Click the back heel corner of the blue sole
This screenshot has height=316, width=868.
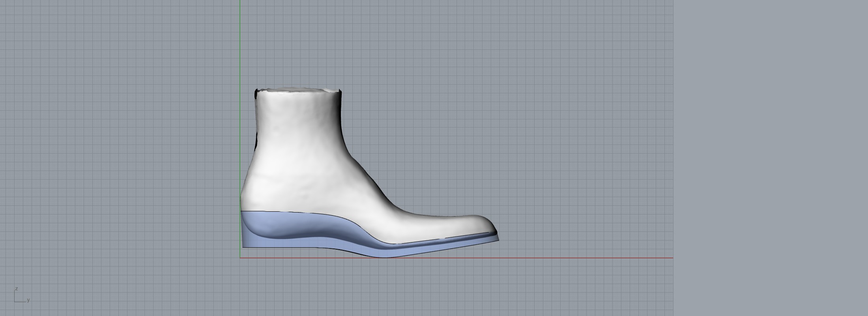pyautogui.click(x=243, y=246)
